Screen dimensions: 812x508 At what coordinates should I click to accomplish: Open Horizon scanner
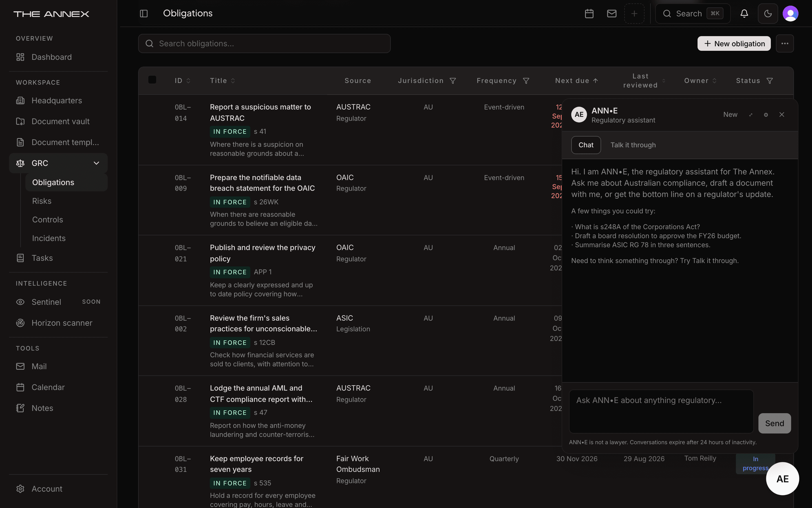click(x=58, y=323)
